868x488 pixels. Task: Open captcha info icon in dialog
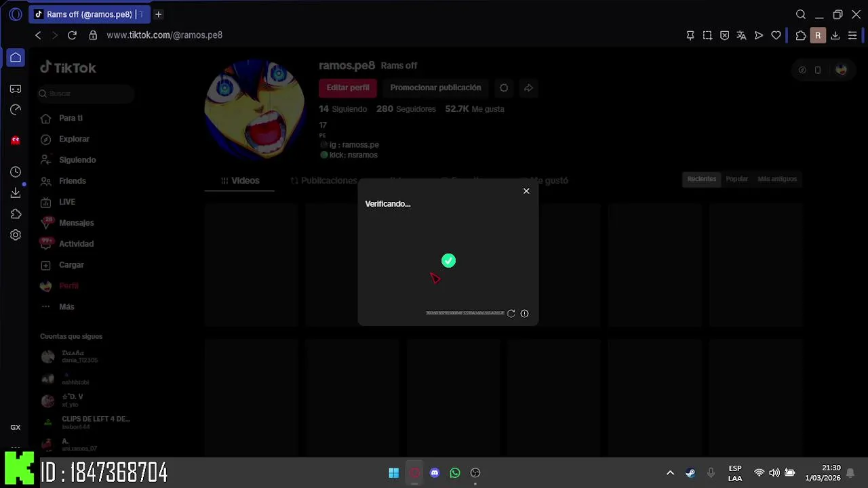click(524, 313)
